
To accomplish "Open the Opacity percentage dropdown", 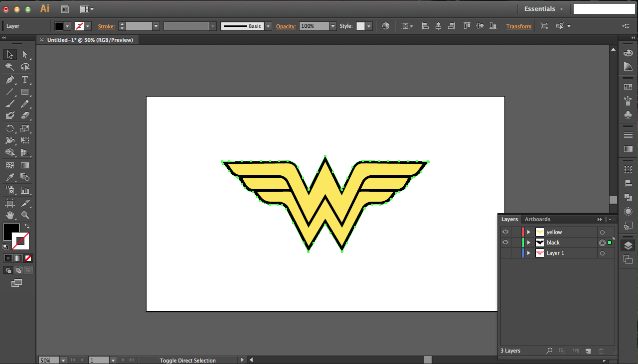I will pyautogui.click(x=333, y=26).
